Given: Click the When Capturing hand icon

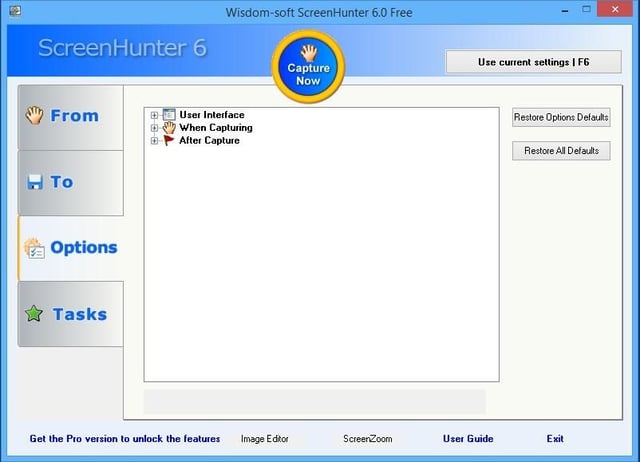Looking at the screenshot, I should (x=169, y=128).
